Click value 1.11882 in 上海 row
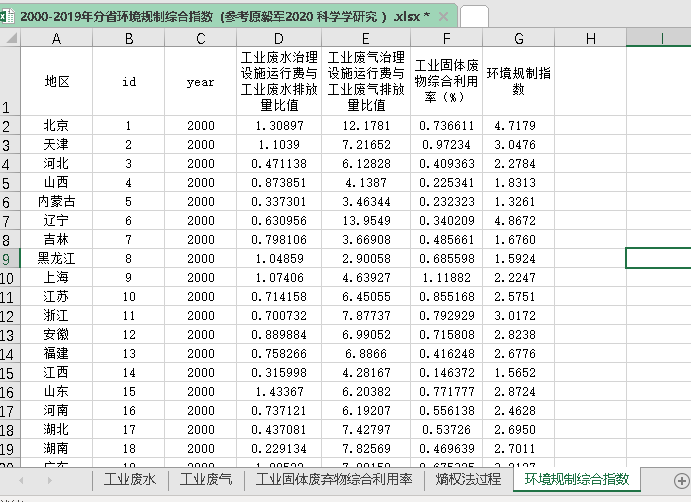Image resolution: width=691 pixels, height=502 pixels. click(x=446, y=277)
